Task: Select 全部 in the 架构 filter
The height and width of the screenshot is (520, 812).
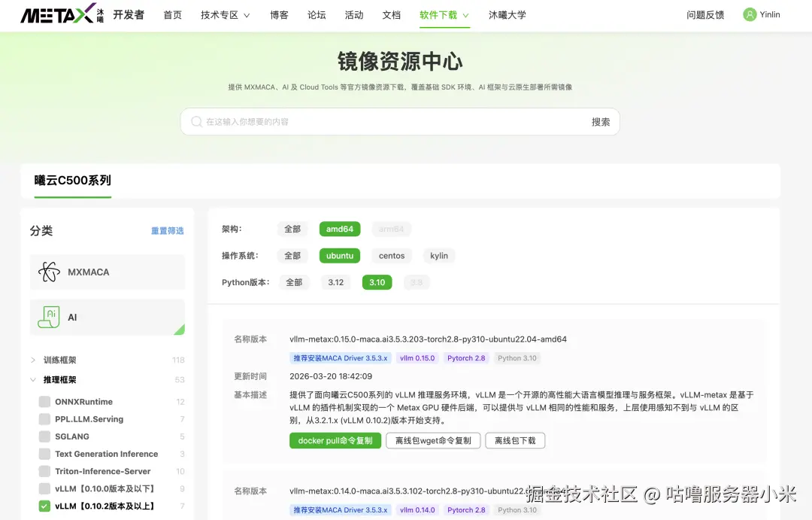Action: (x=292, y=229)
